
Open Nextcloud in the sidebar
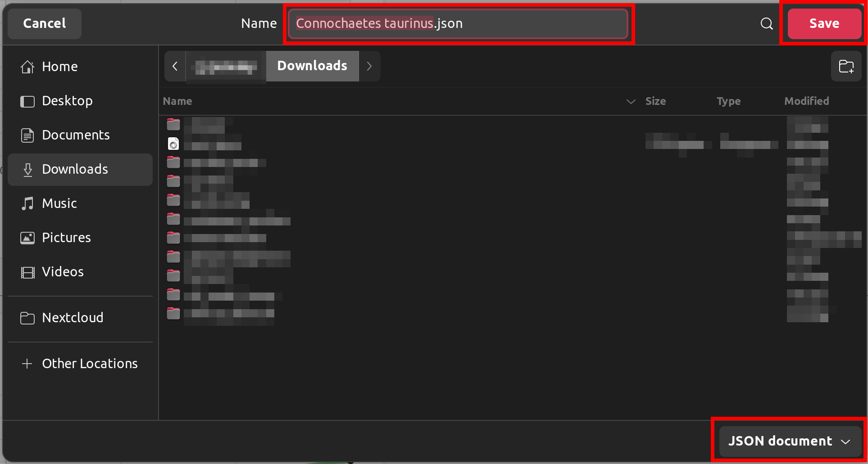tap(80, 318)
